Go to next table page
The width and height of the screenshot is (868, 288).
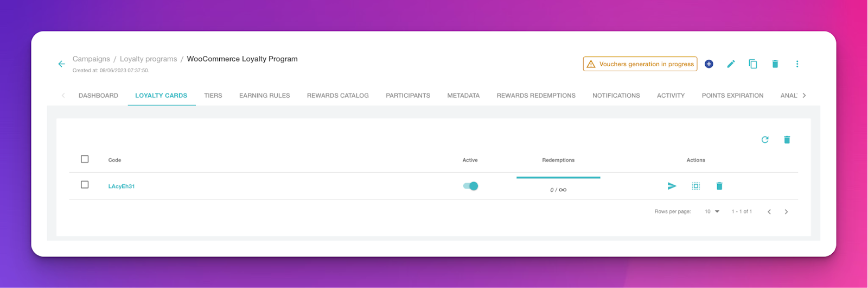coord(786,212)
